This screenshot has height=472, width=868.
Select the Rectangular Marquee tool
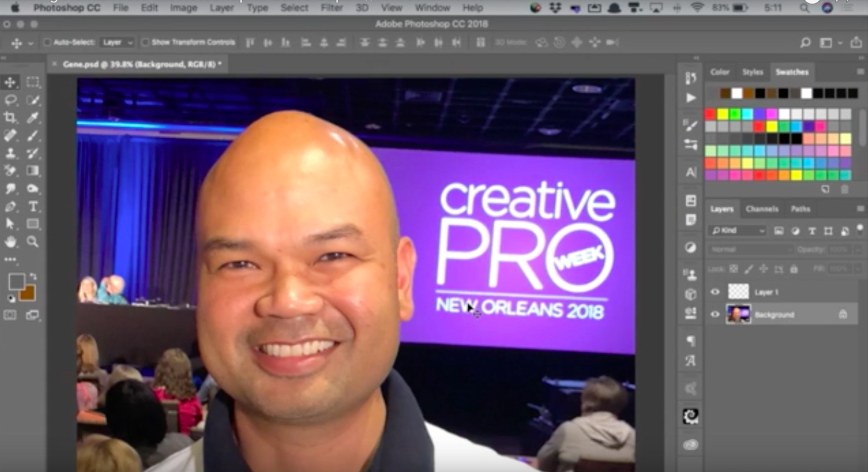pyautogui.click(x=33, y=82)
